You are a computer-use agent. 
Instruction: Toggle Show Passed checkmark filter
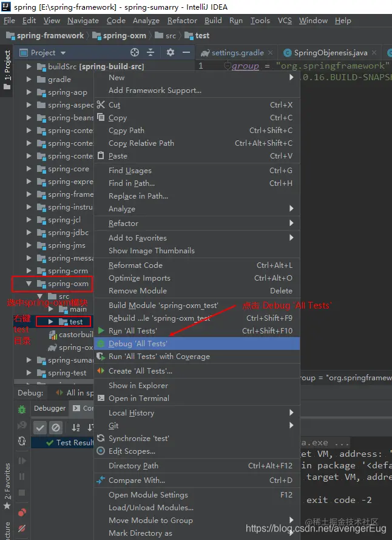point(40,428)
